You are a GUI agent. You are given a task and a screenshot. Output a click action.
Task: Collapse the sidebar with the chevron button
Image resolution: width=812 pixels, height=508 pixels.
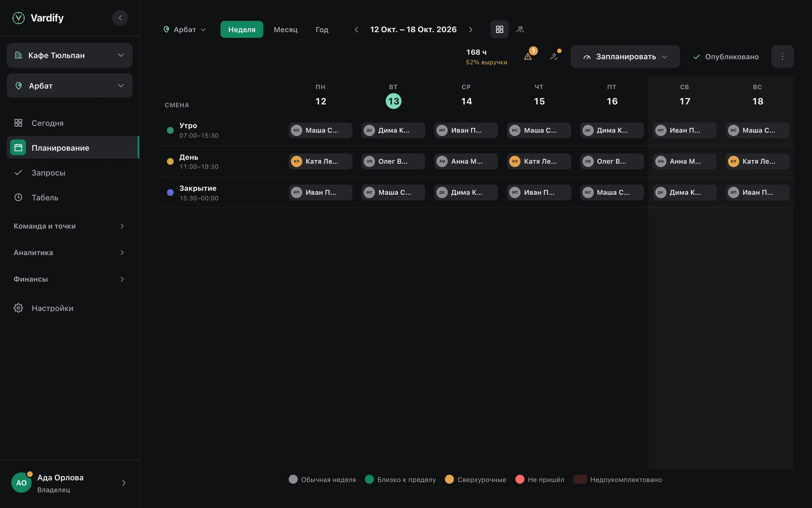pyautogui.click(x=120, y=18)
